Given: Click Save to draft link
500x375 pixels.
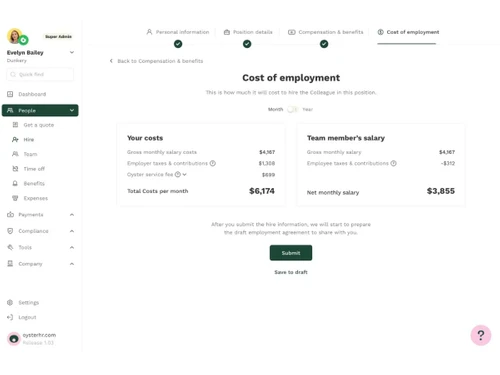Looking at the screenshot, I should click(x=291, y=272).
